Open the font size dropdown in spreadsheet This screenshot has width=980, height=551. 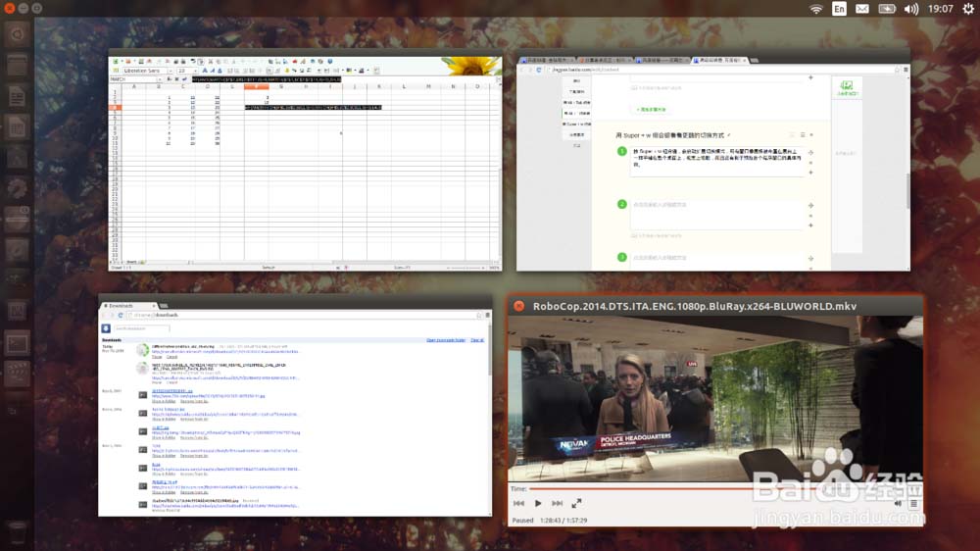196,71
